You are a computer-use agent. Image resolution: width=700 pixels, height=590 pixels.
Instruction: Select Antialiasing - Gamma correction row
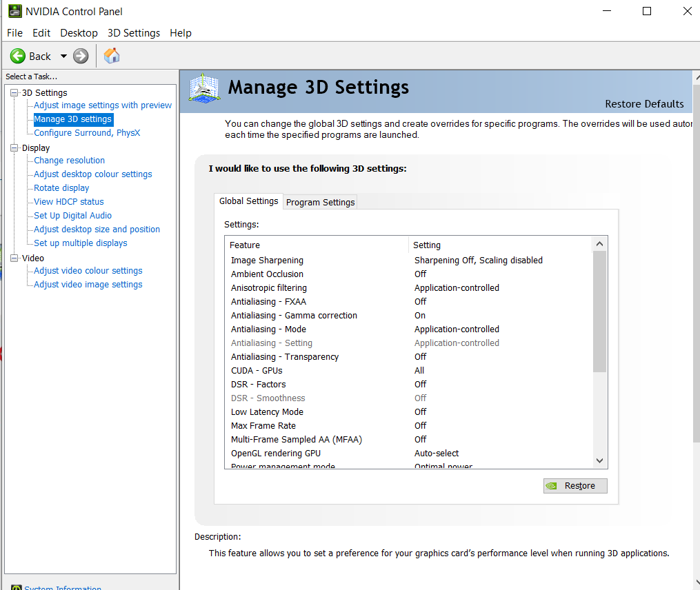[x=408, y=316]
